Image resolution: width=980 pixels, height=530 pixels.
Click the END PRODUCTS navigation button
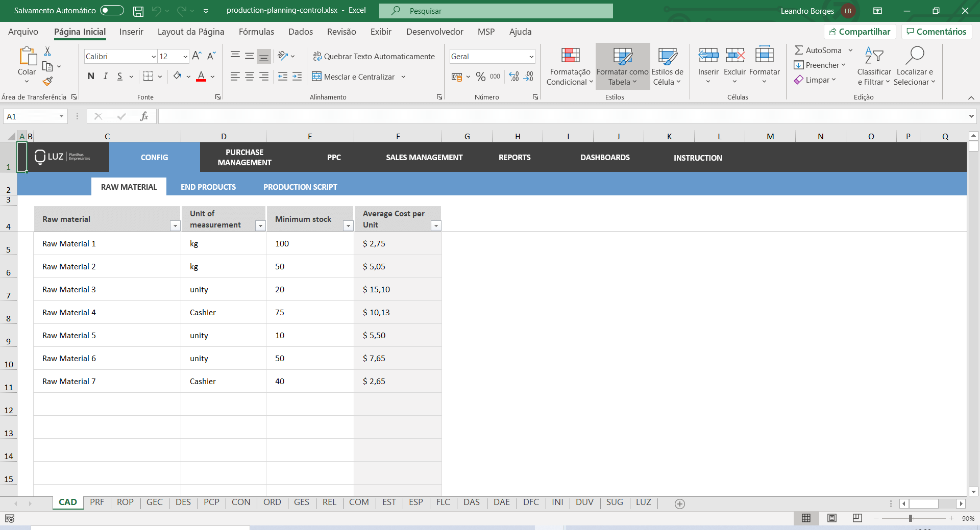pyautogui.click(x=208, y=187)
